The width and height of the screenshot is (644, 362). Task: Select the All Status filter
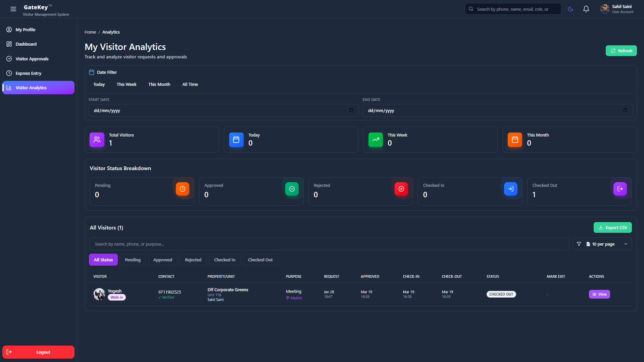pyautogui.click(x=103, y=259)
